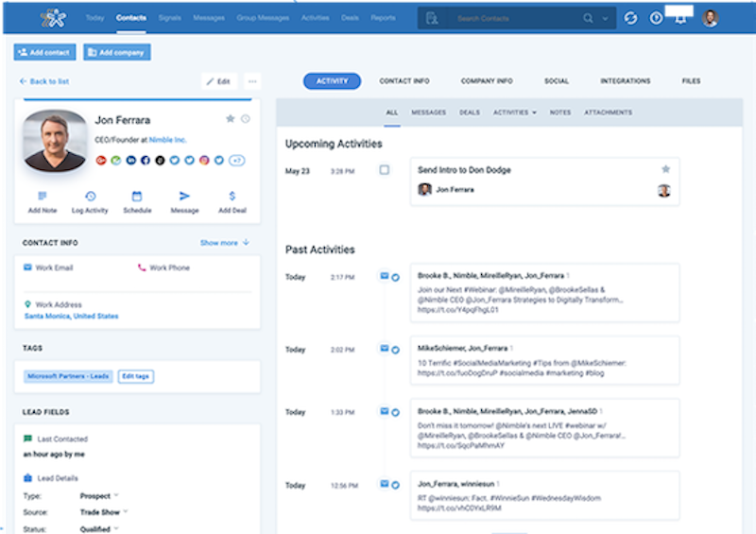Expand Contact Info with Show more
Image resolution: width=756 pixels, height=534 pixels.
click(x=225, y=243)
